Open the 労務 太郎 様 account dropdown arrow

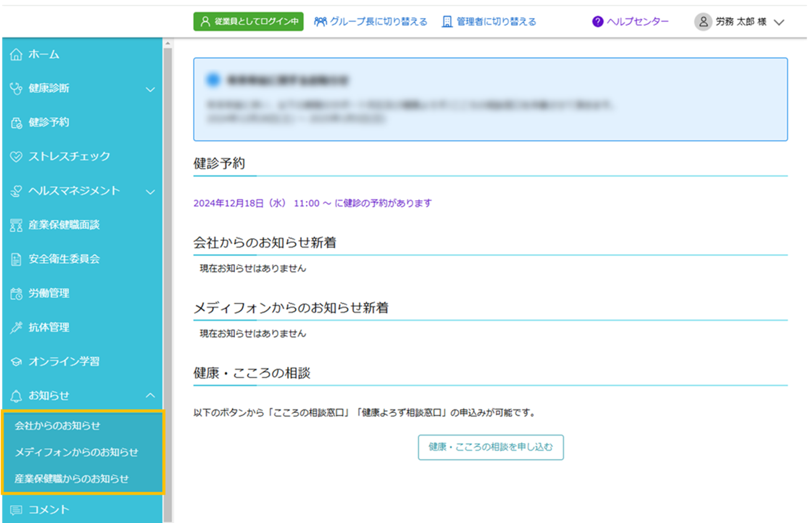pos(778,22)
